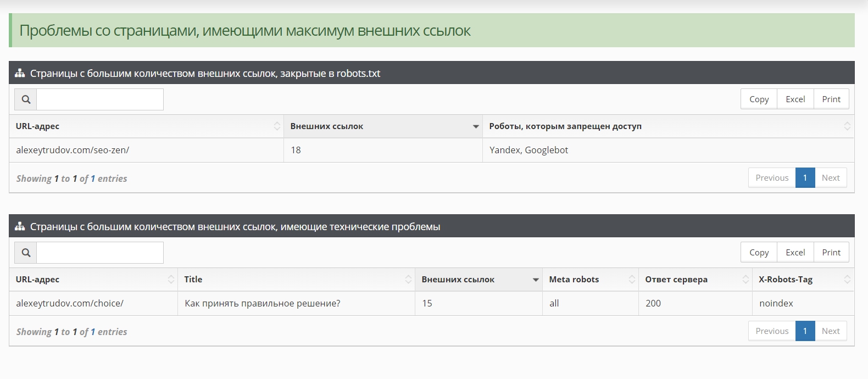Screen dimensions: 868x379
Task: Click the sitemap icon in robots.txt panel header
Action: (x=20, y=73)
